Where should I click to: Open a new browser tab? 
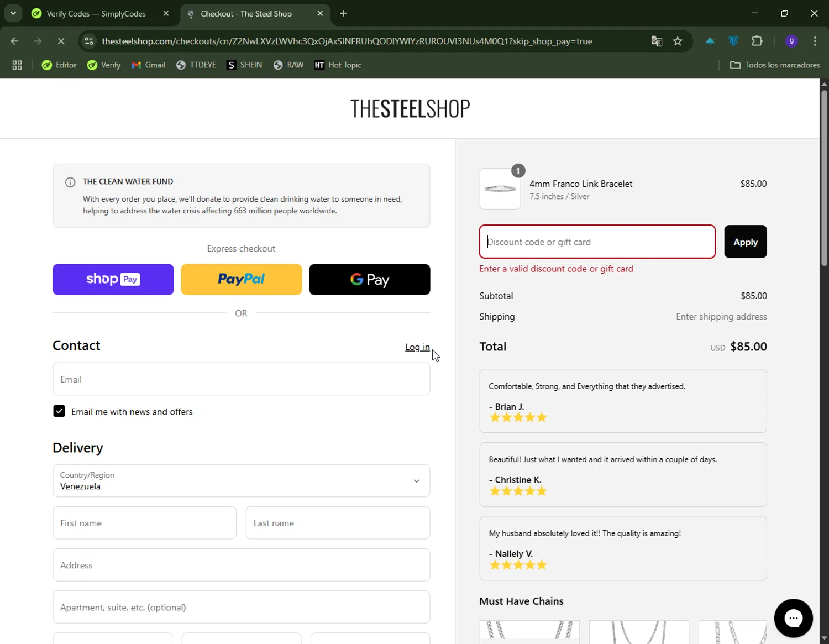(343, 13)
